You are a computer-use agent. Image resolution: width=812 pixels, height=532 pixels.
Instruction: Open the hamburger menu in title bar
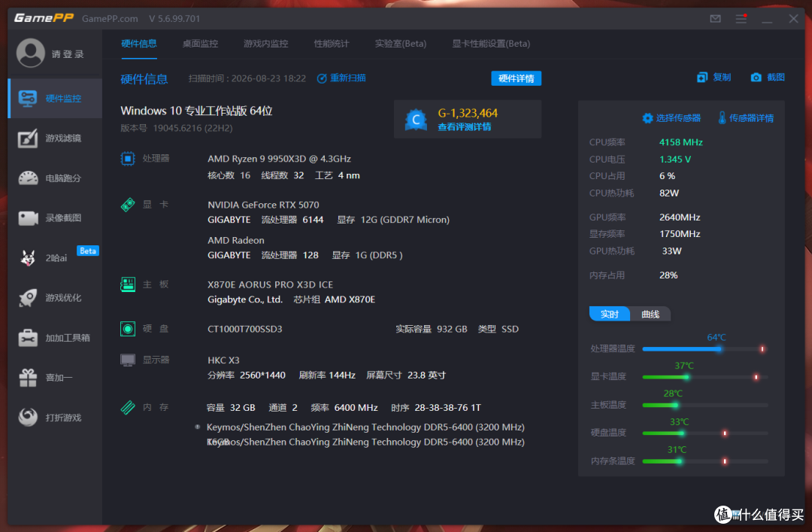click(x=741, y=19)
